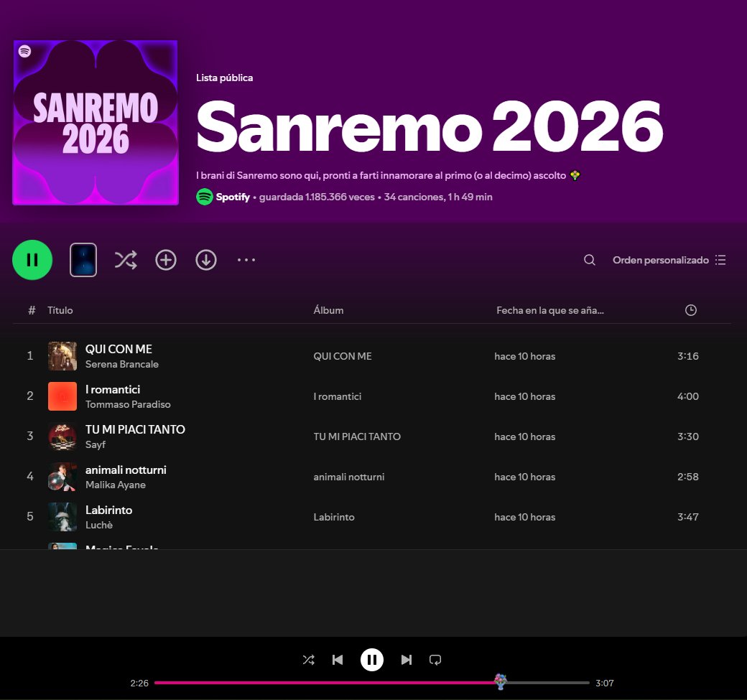Select the animali notturni track title
Screen dimensions: 747x700
(x=126, y=470)
